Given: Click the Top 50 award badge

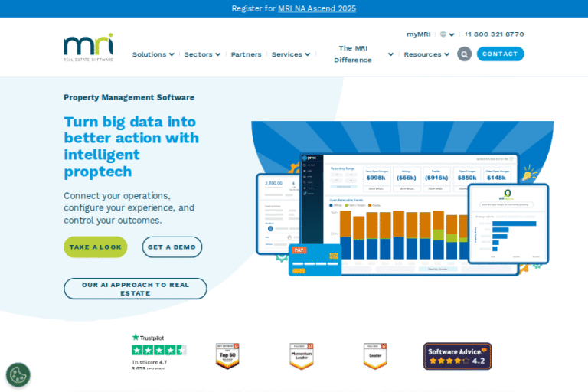Looking at the screenshot, I should point(227,356).
